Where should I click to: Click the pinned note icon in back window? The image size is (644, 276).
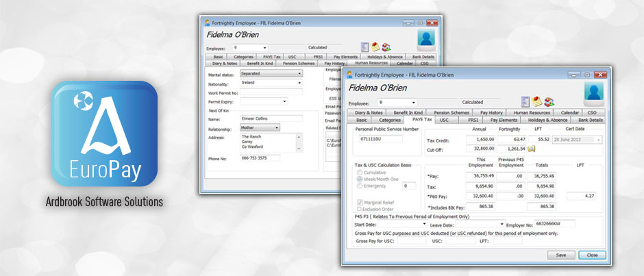click(375, 47)
